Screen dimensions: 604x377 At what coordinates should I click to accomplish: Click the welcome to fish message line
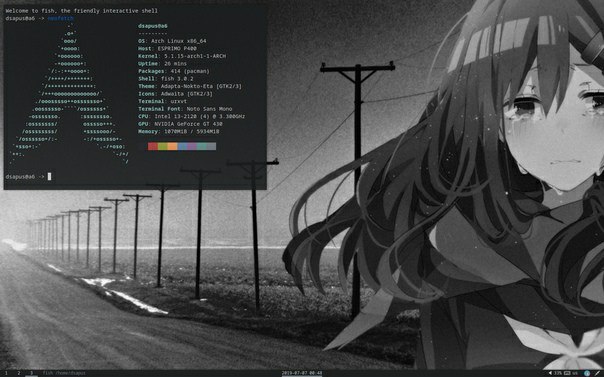coord(82,11)
